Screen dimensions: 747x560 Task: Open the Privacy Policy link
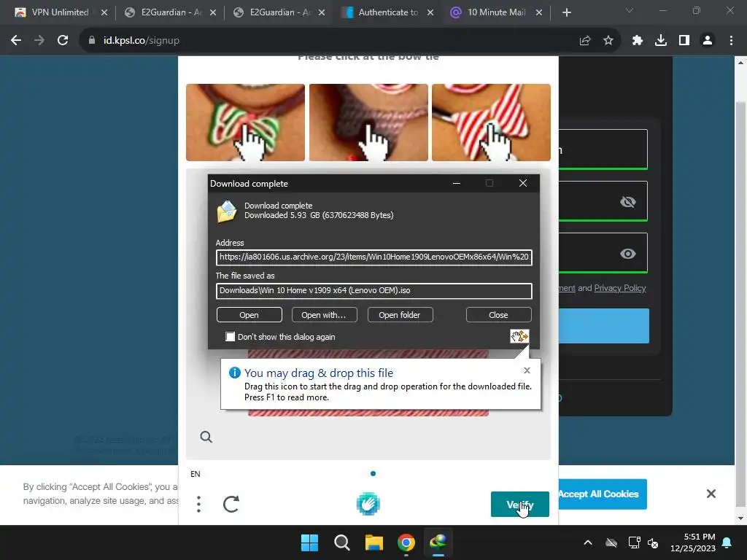[620, 288]
